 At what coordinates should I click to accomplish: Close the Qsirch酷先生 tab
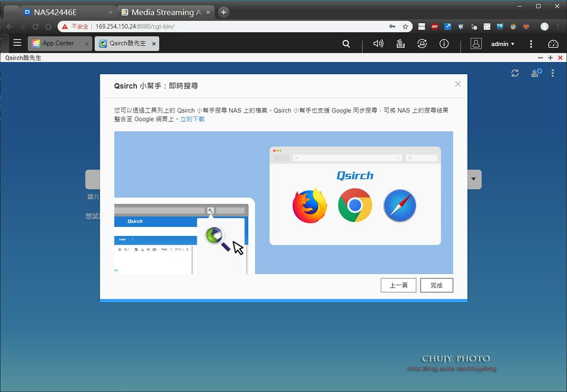154,44
